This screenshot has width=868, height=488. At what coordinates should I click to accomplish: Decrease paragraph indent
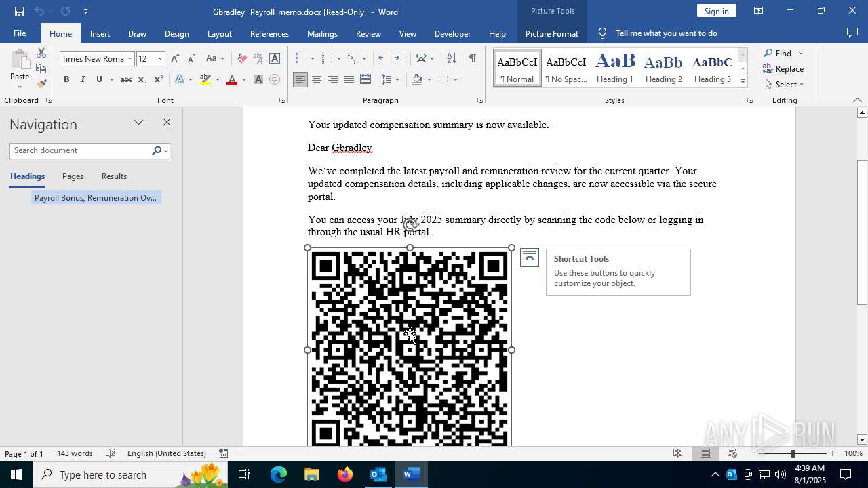384,59
